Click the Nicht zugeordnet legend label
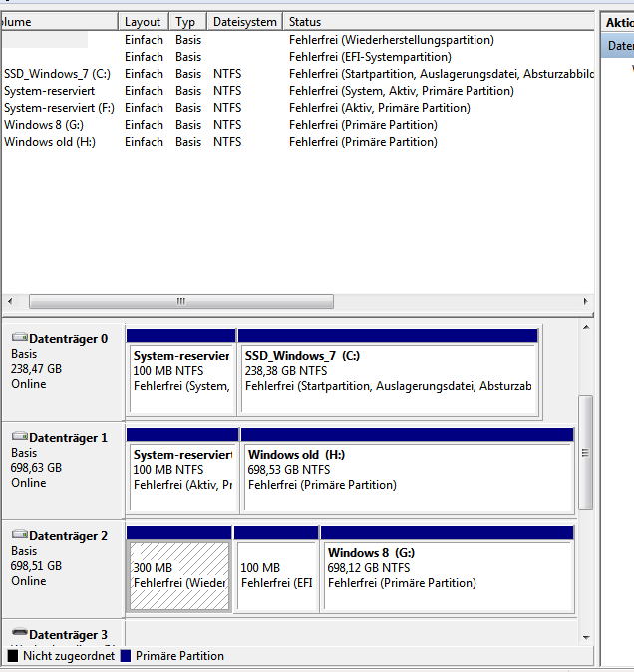The width and height of the screenshot is (634, 672). coord(69,656)
